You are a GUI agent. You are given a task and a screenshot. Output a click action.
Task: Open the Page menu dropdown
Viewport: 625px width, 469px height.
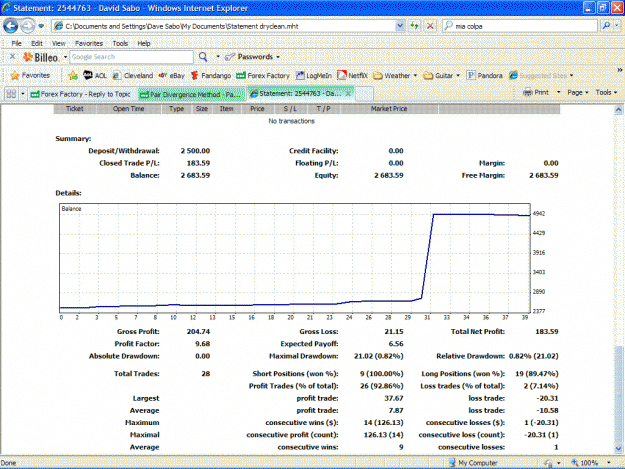(x=578, y=92)
